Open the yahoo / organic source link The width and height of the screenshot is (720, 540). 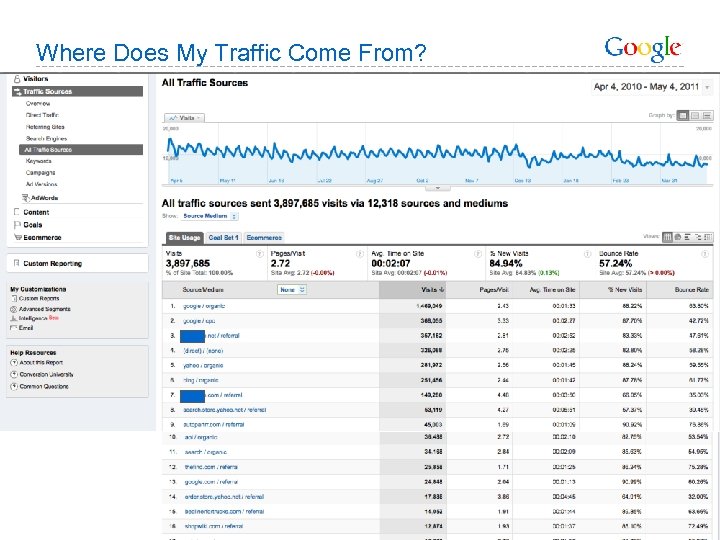pyautogui.click(x=203, y=366)
